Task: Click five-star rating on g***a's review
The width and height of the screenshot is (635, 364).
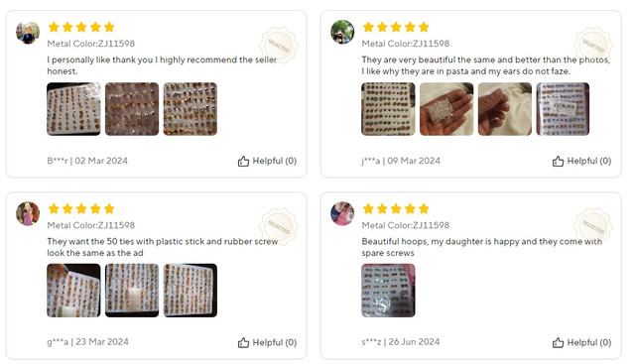Action: pos(81,209)
